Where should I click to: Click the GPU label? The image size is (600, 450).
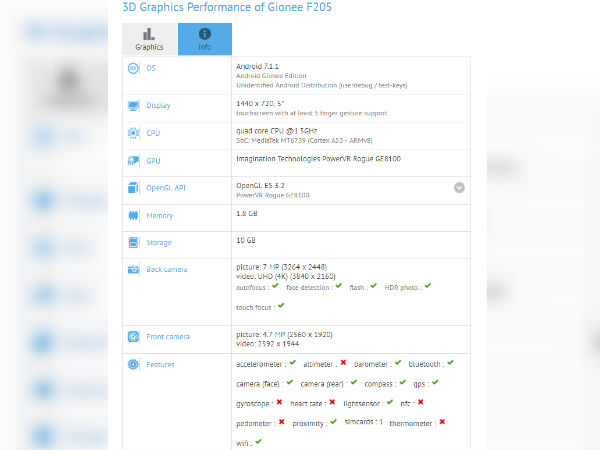click(153, 161)
